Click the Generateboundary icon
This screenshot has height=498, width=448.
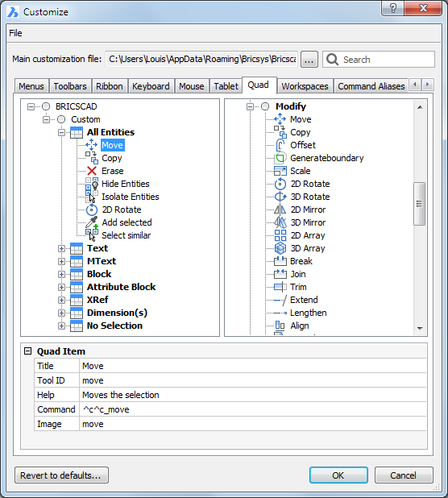pyautogui.click(x=280, y=158)
